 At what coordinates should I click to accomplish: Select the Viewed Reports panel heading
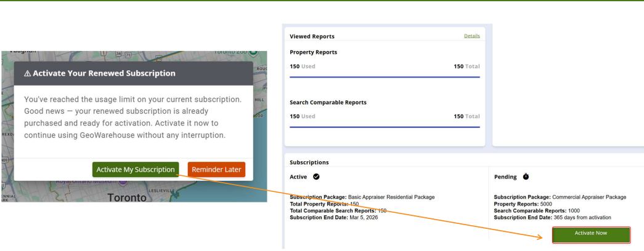click(312, 36)
